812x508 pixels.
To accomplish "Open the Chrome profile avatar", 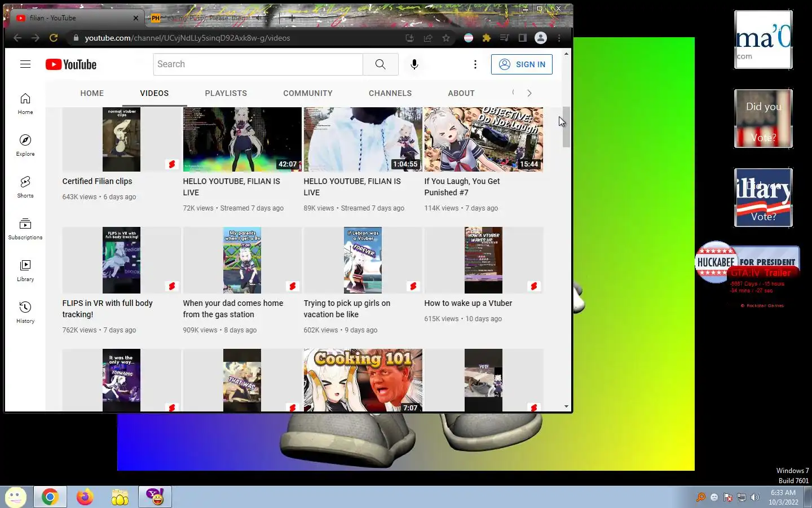I will pyautogui.click(x=541, y=38).
